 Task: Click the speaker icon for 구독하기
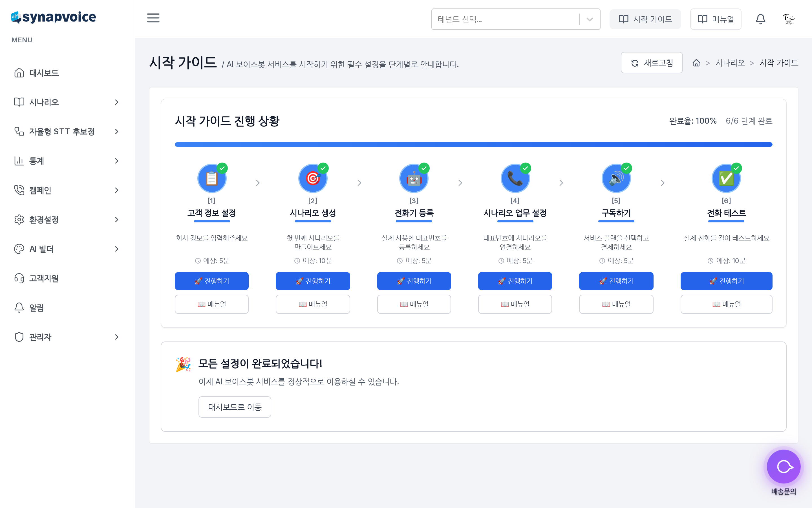coord(616,178)
